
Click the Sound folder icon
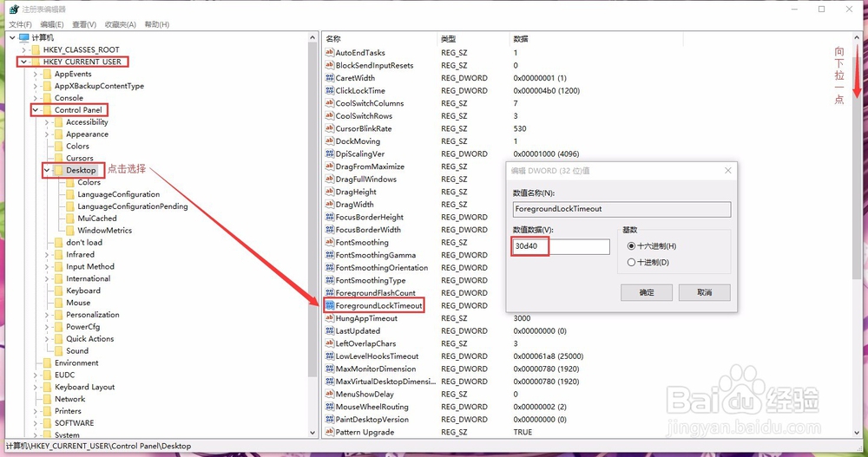click(x=58, y=351)
